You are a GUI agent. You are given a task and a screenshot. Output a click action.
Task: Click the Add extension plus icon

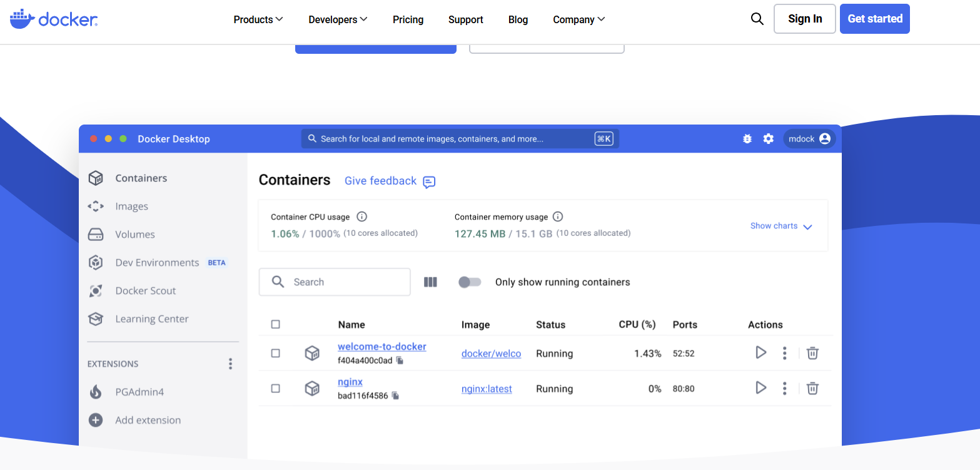tap(96, 420)
